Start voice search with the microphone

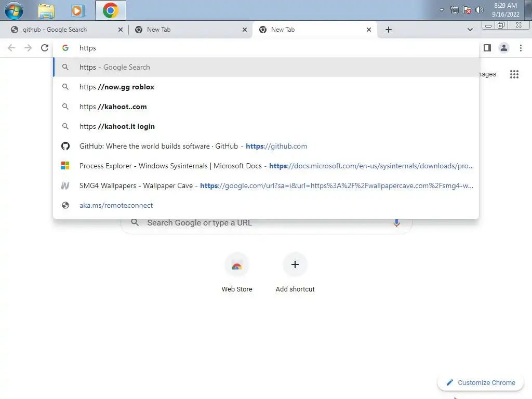click(396, 223)
